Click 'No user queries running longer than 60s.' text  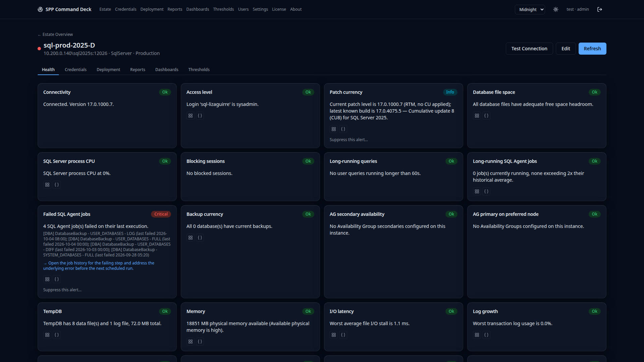coord(375,173)
